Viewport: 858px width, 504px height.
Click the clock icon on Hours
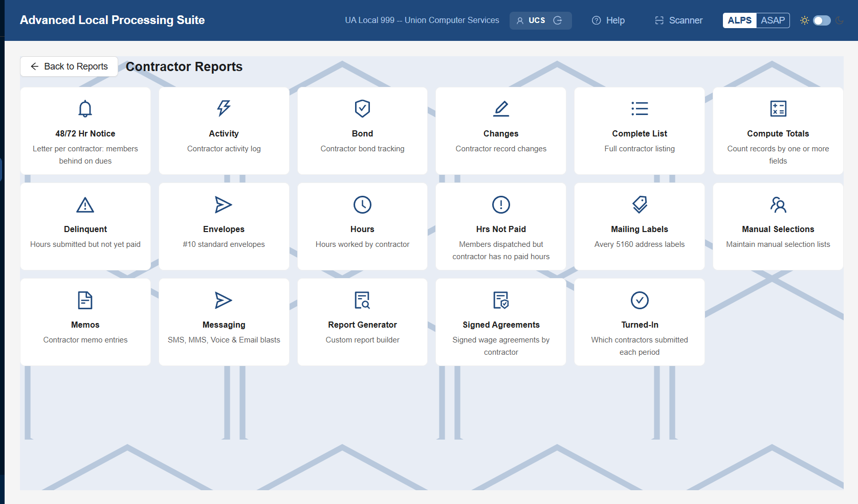(x=362, y=204)
